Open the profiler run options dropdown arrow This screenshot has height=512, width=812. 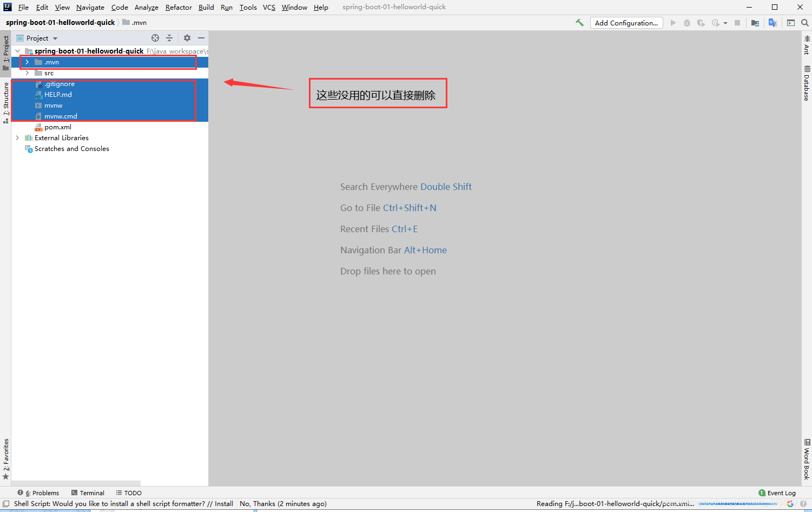tap(725, 23)
